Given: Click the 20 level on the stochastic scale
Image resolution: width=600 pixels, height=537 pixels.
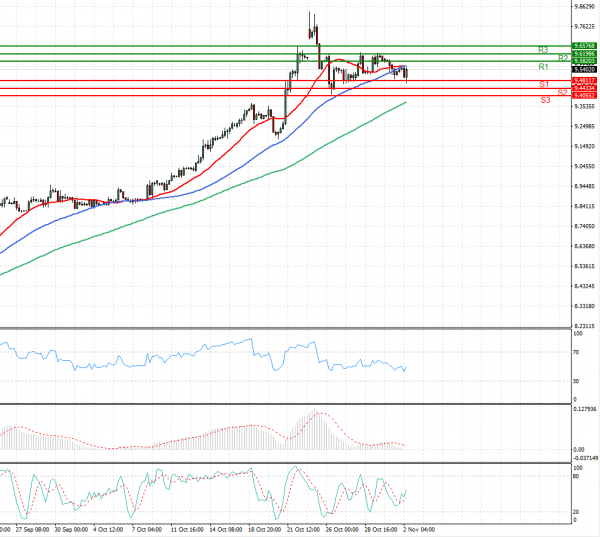Looking at the screenshot, I should (x=576, y=512).
